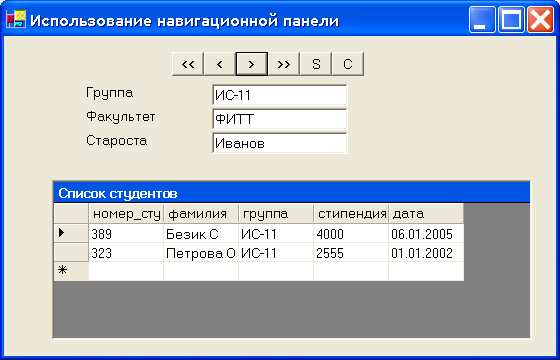This screenshot has height=360, width=560.
Task: Select stipend cell 4000
Action: coord(351,234)
